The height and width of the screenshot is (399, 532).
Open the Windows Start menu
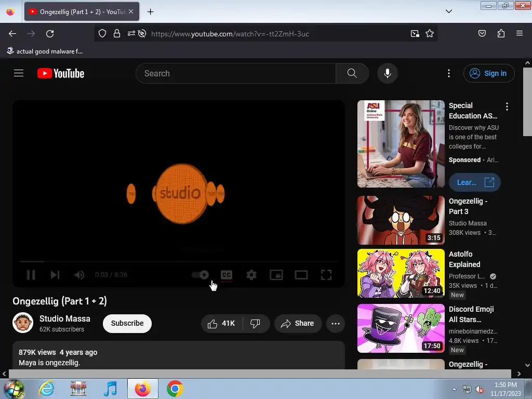click(14, 389)
